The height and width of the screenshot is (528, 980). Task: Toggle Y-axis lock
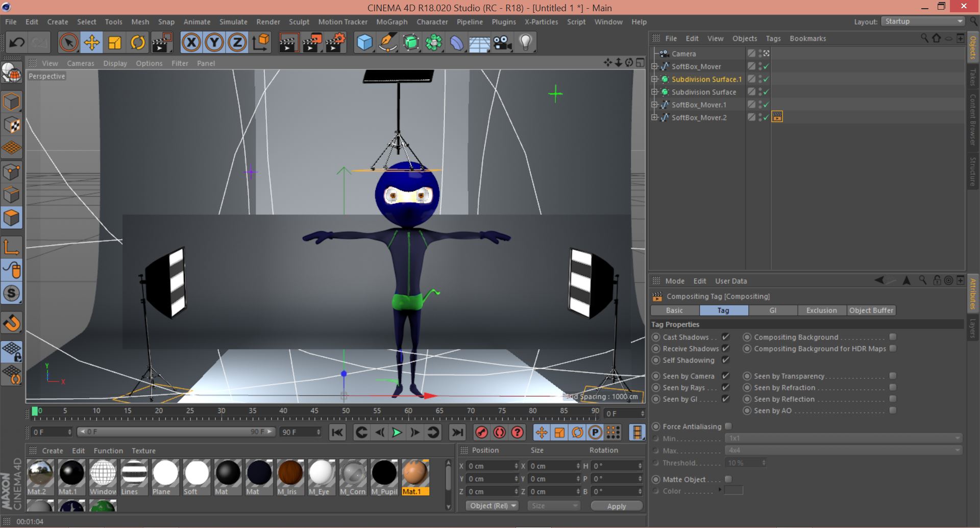click(x=214, y=43)
